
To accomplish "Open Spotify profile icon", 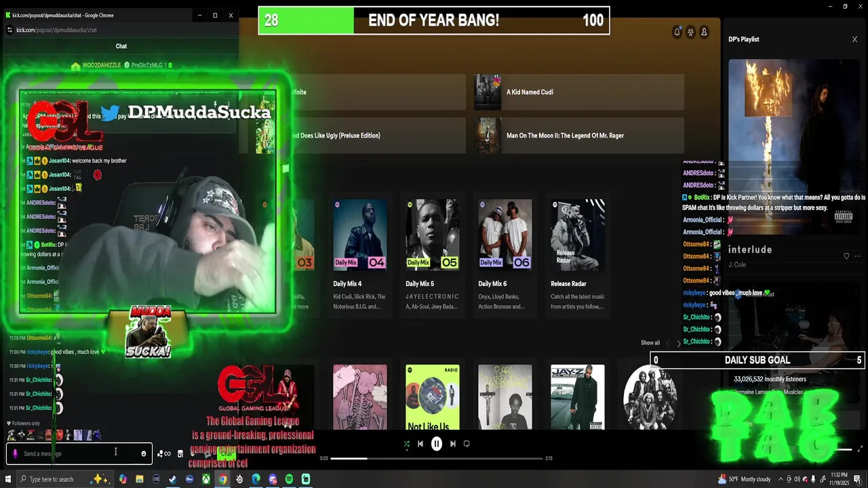I will [x=704, y=32].
